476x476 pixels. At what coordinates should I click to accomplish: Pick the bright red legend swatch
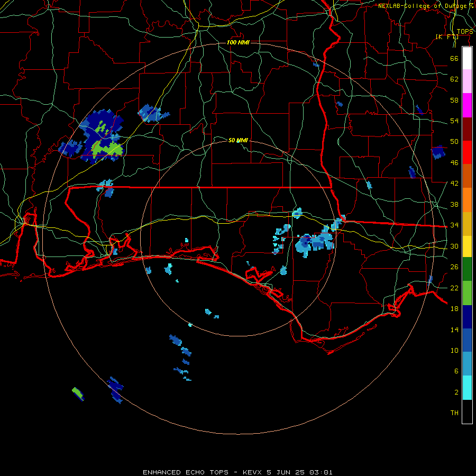467,152
